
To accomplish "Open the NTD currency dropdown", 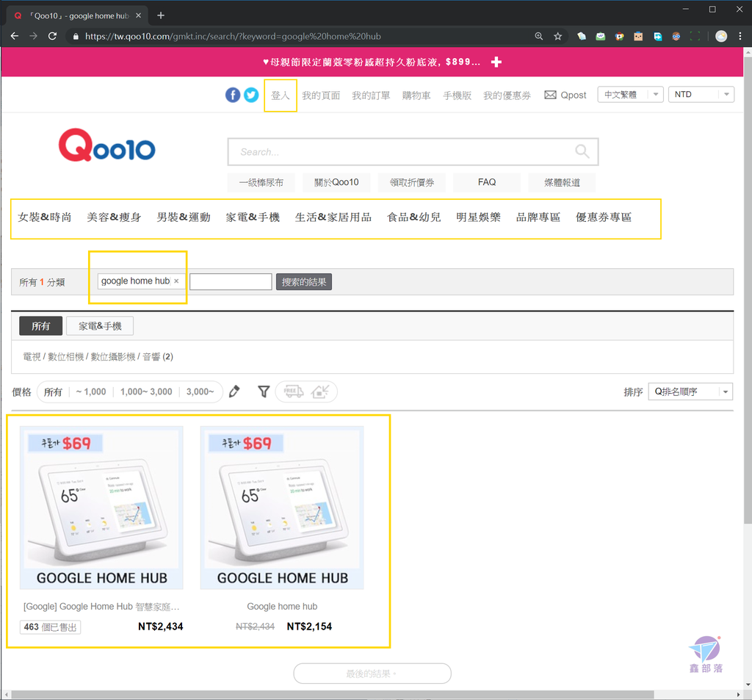I will click(x=701, y=95).
